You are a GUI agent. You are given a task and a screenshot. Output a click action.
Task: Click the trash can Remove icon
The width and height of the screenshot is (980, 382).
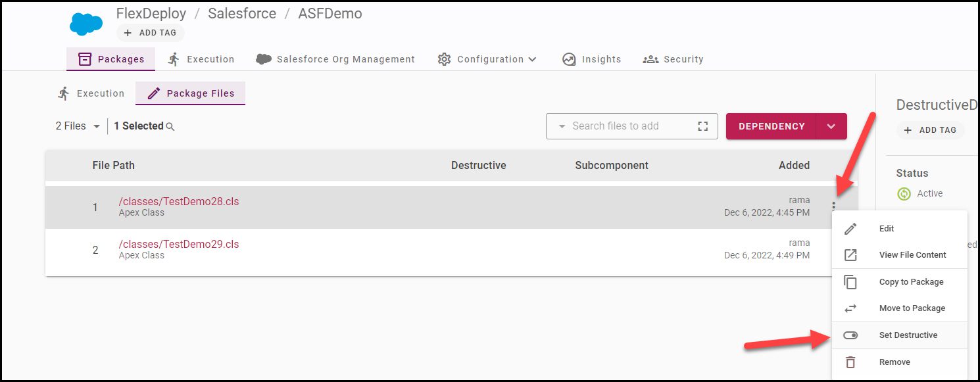pos(850,362)
